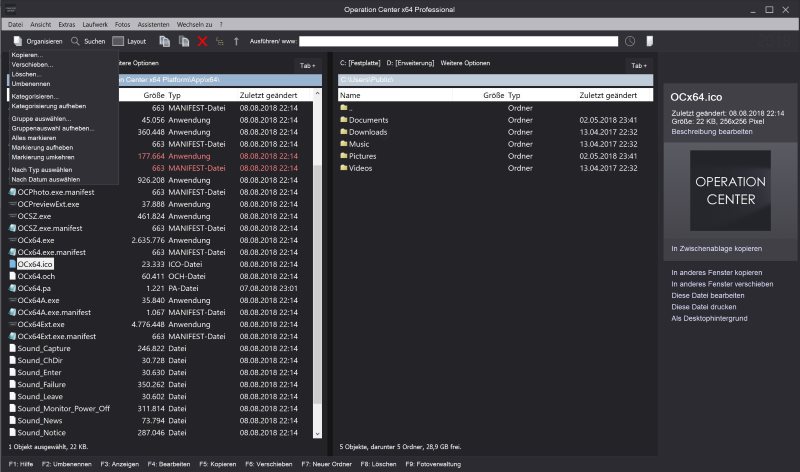Click the Suchen magnifier icon

(x=75, y=41)
